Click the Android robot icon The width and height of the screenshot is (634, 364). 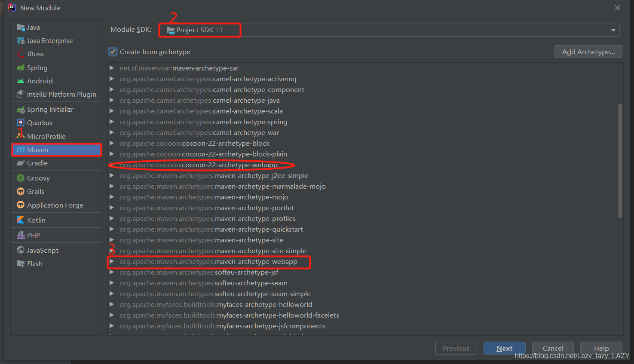click(21, 81)
